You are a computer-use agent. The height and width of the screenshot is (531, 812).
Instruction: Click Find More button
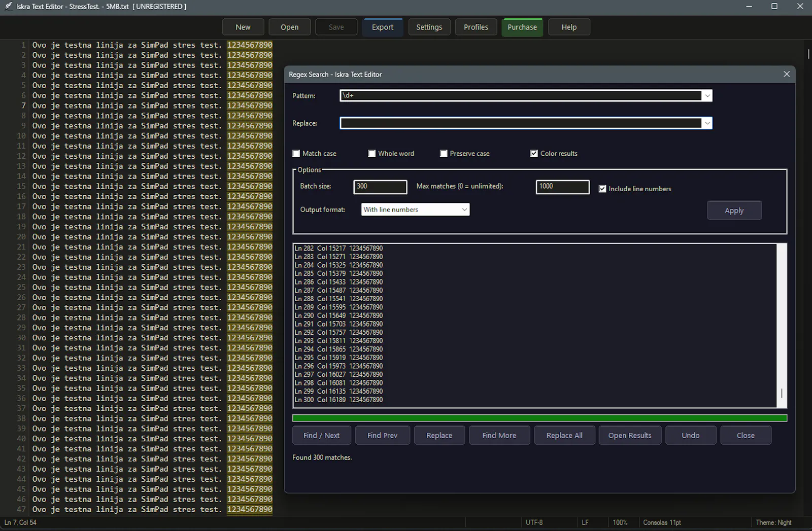[499, 435]
